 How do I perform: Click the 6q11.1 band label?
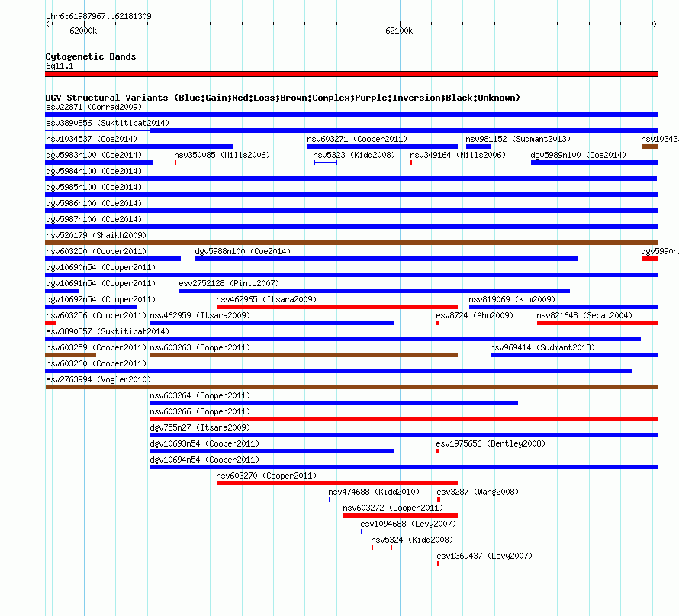60,66
